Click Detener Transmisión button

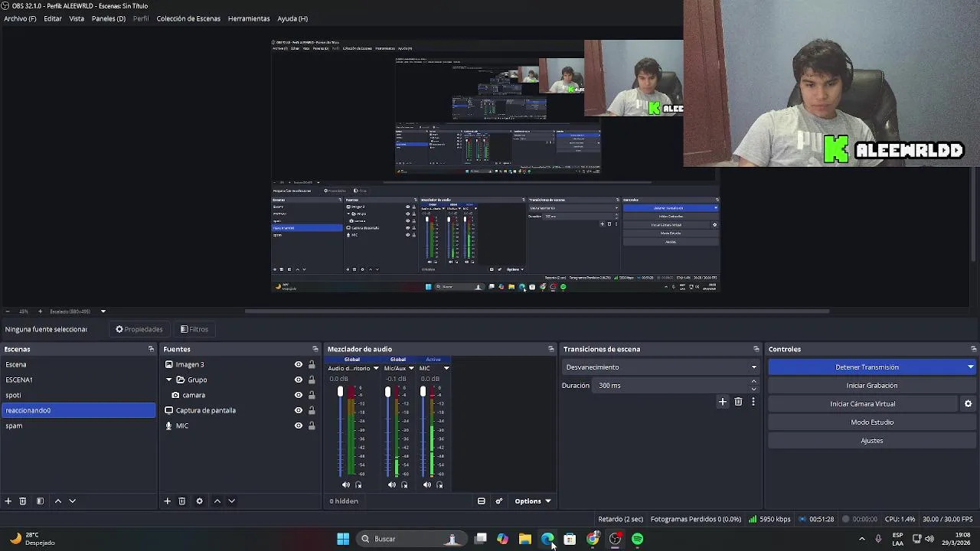pyautogui.click(x=867, y=367)
